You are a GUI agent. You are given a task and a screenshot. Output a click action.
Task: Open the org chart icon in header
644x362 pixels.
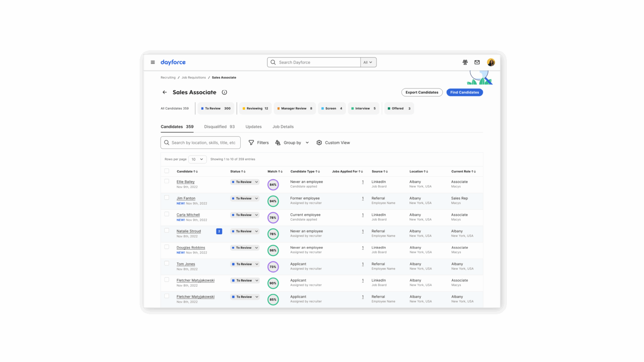(x=465, y=62)
